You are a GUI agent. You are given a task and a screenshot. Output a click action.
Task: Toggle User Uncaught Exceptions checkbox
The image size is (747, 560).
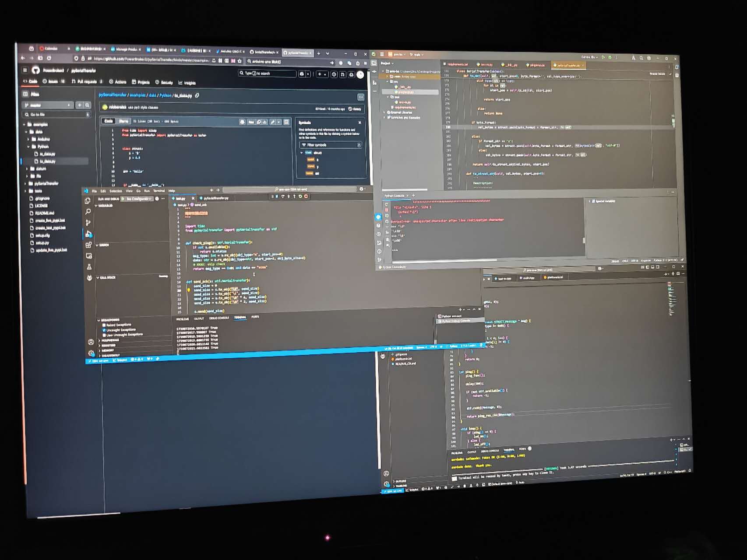(104, 335)
